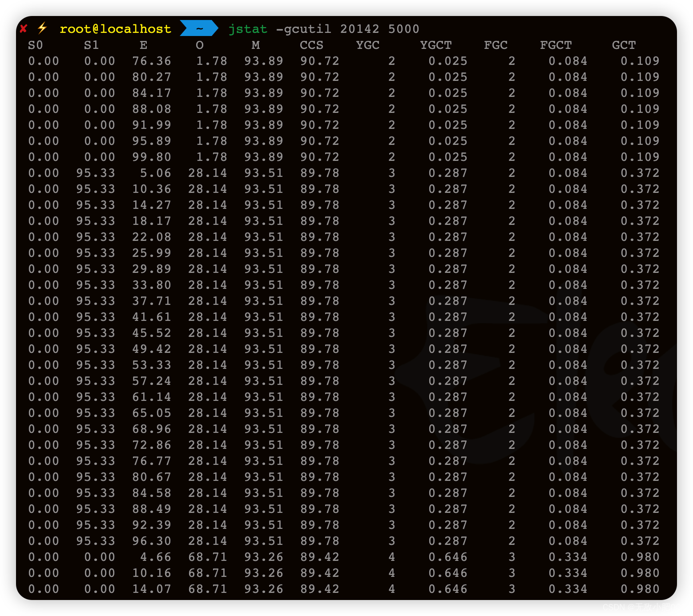The height and width of the screenshot is (616, 693).
Task: Click Old value 1.78 in the 76.36 row
Action: pyautogui.click(x=212, y=61)
